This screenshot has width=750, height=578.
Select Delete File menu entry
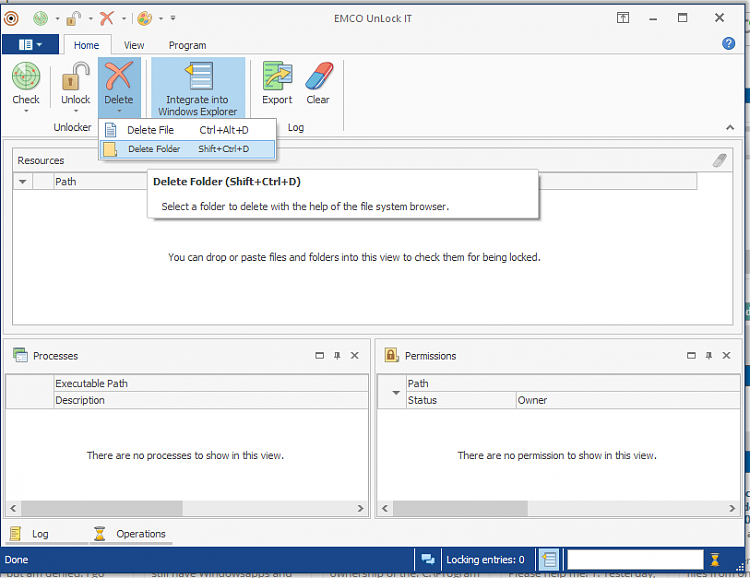coord(188,130)
